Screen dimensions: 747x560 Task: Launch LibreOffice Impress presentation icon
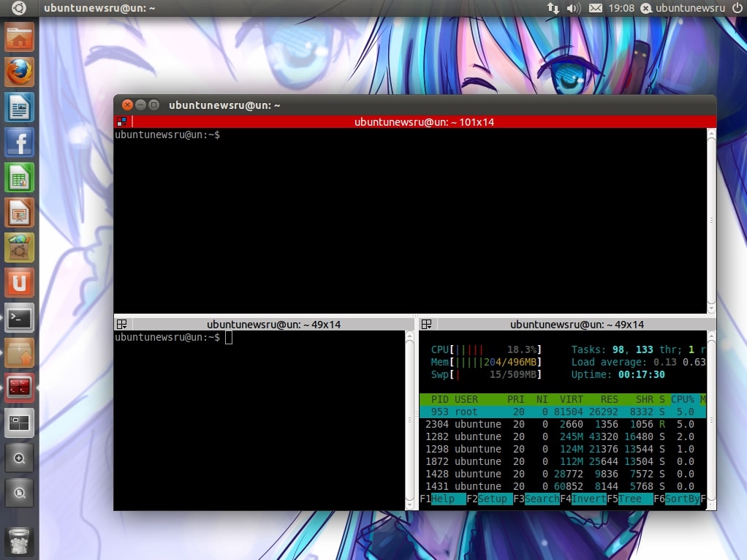pos(20,213)
